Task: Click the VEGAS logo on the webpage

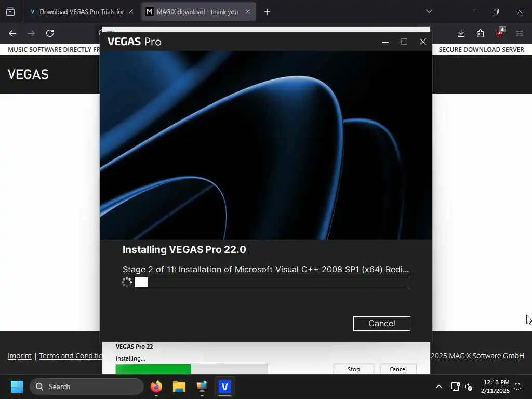Action: 28,74
